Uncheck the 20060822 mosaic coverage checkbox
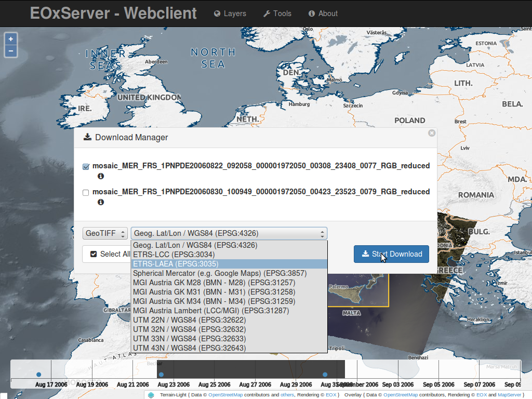Screen dimensions: 532x399 86,167
